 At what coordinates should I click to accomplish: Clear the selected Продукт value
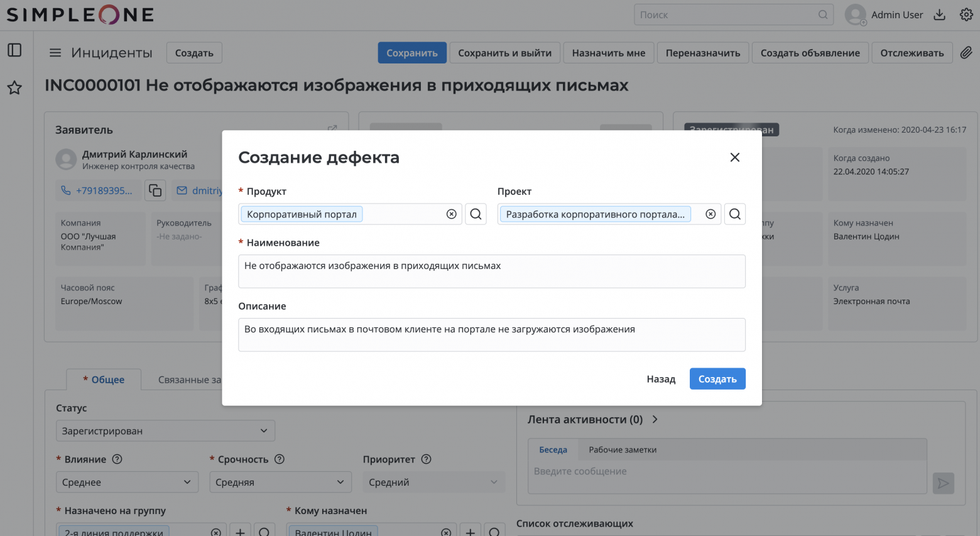pyautogui.click(x=451, y=214)
